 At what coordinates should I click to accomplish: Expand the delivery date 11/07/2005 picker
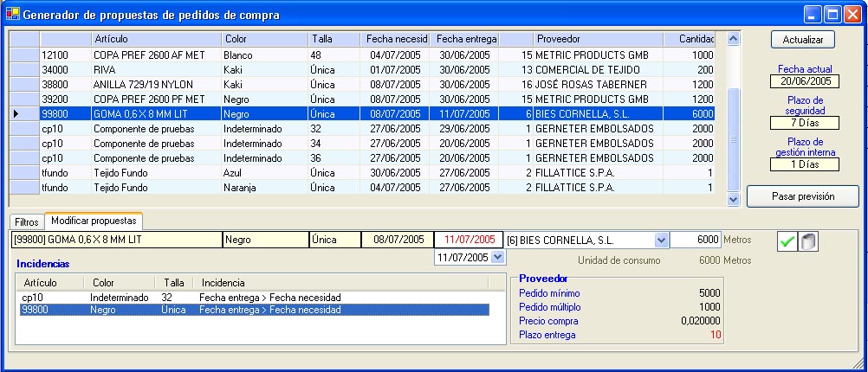[496, 257]
